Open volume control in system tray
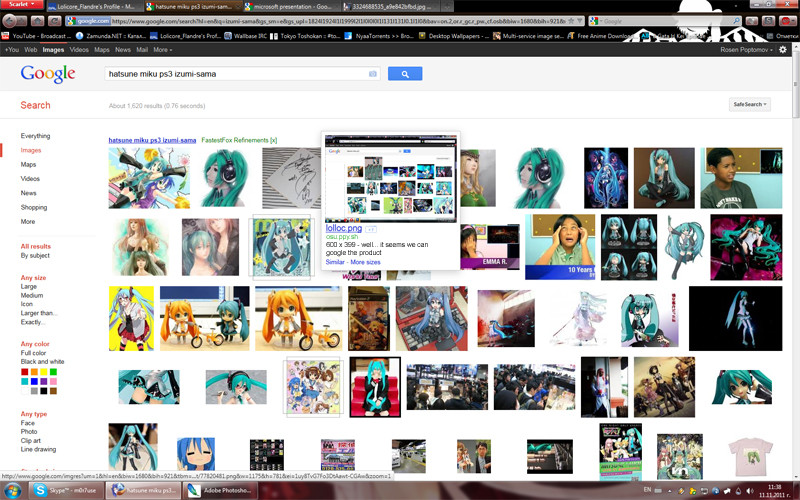The image size is (800, 500). point(749,491)
